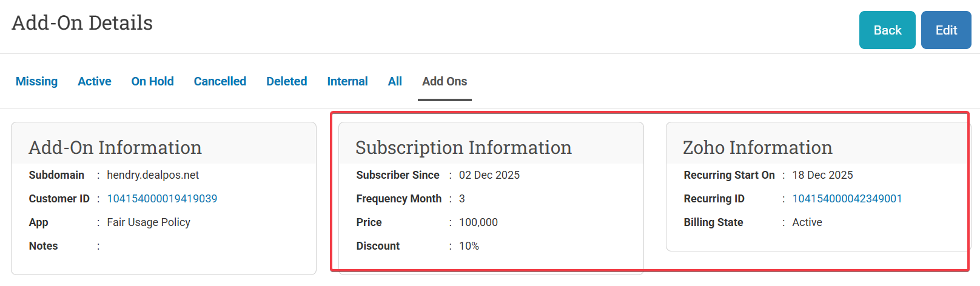The width and height of the screenshot is (980, 286).
Task: Open Customer ID 104154000019419039 link
Action: coord(162,199)
